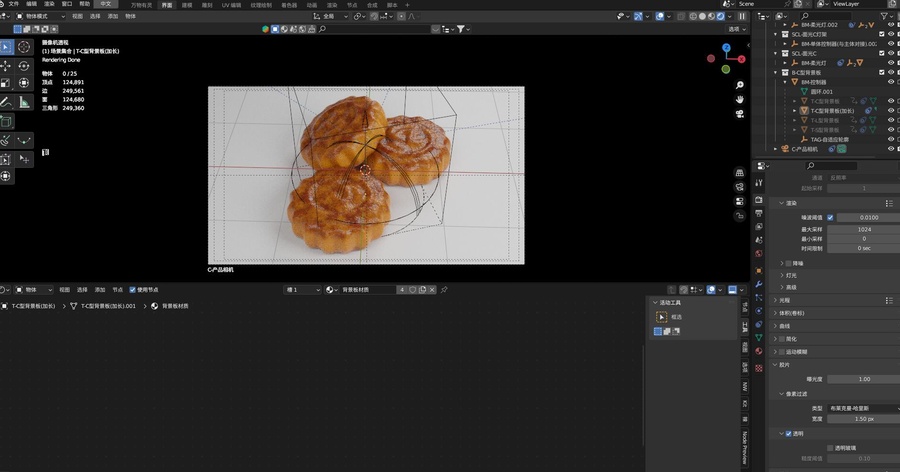The image size is (900, 472).
Task: Toggle the transparent (透明) film checkbox
Action: (788, 434)
